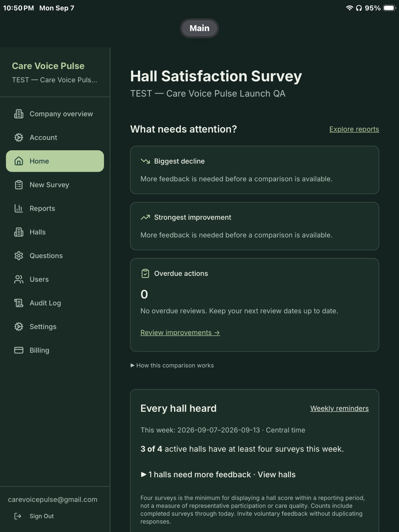
Task: Click the Settings gear icon
Action: (x=19, y=327)
